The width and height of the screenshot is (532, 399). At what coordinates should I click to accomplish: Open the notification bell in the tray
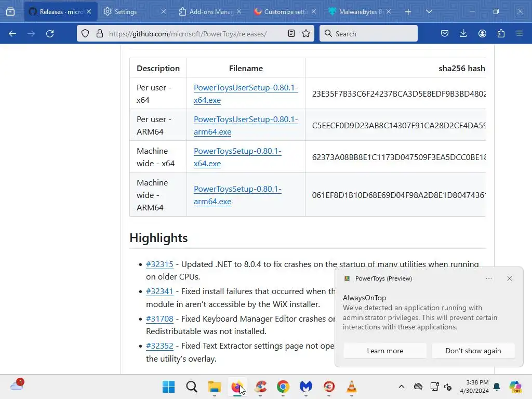[x=497, y=387]
